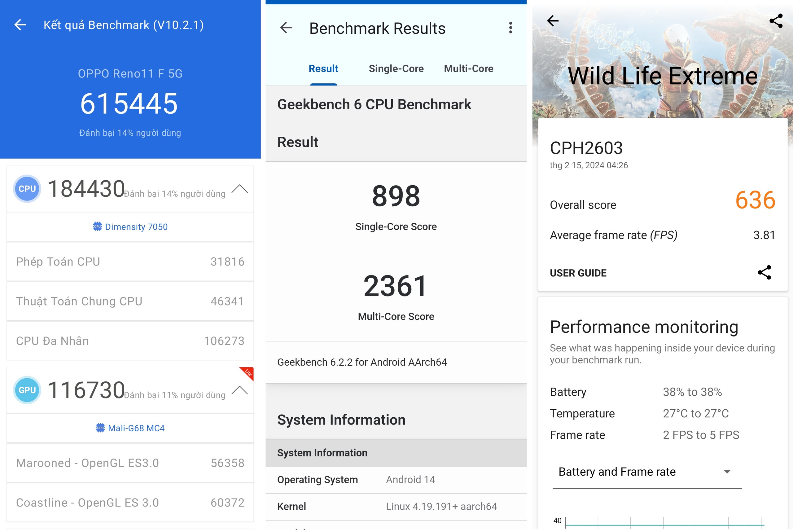Viewport: 793px width, 532px height.
Task: Collapse the GPU score section chevron
Action: coord(239,390)
